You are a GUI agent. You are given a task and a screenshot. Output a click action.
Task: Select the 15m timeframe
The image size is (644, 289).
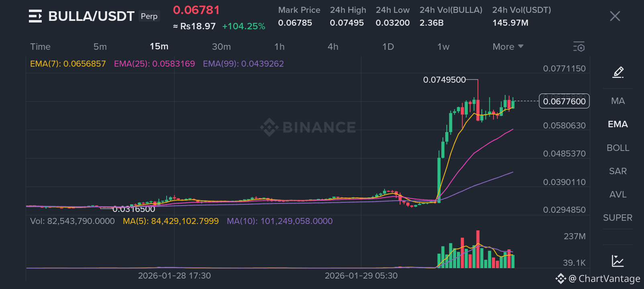(159, 47)
